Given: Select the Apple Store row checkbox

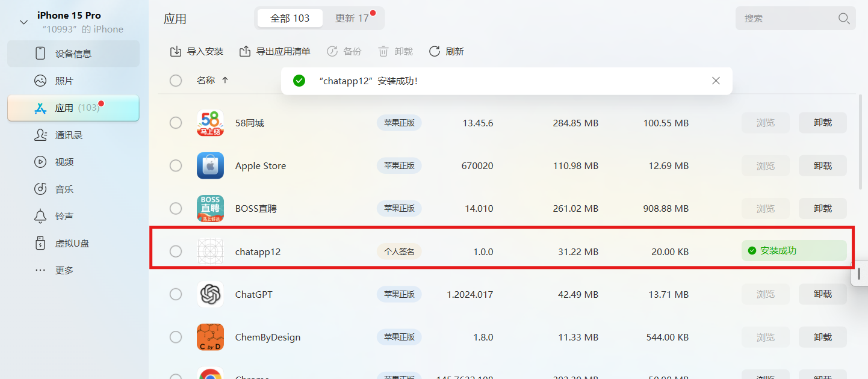Looking at the screenshot, I should point(176,165).
